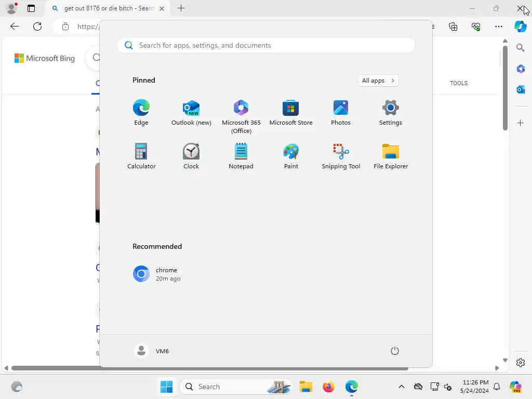Close the Bing search tab

coord(162,8)
